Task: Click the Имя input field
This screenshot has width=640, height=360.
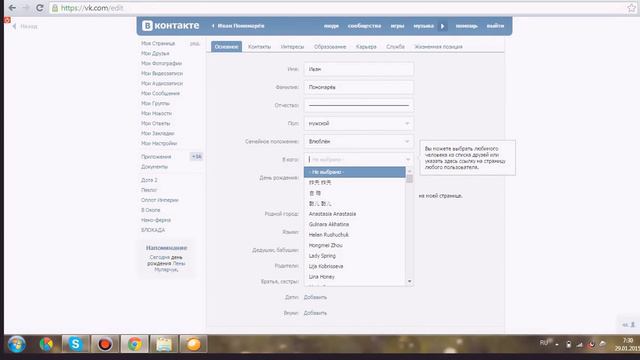Action: click(x=358, y=69)
